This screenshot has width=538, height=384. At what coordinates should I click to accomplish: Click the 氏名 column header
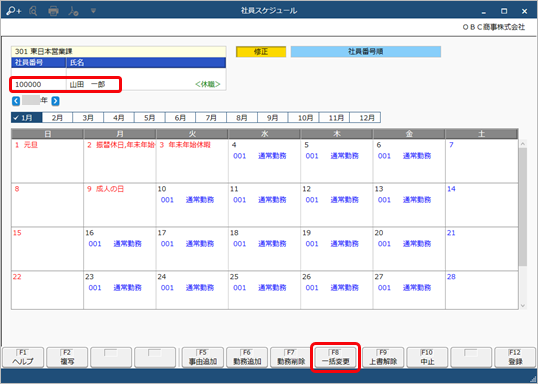(146, 62)
